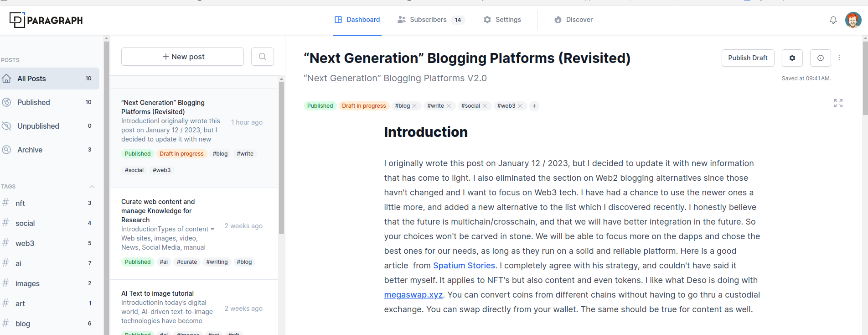Open the post settings gear button

[792, 58]
